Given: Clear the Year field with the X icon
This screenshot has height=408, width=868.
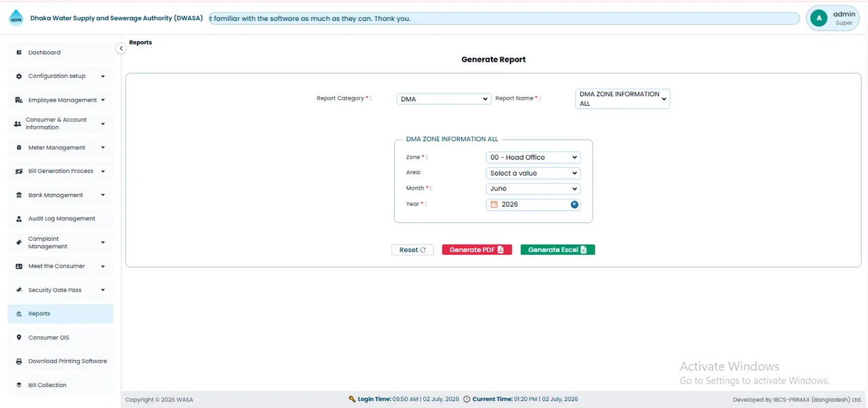Looking at the screenshot, I should point(574,204).
